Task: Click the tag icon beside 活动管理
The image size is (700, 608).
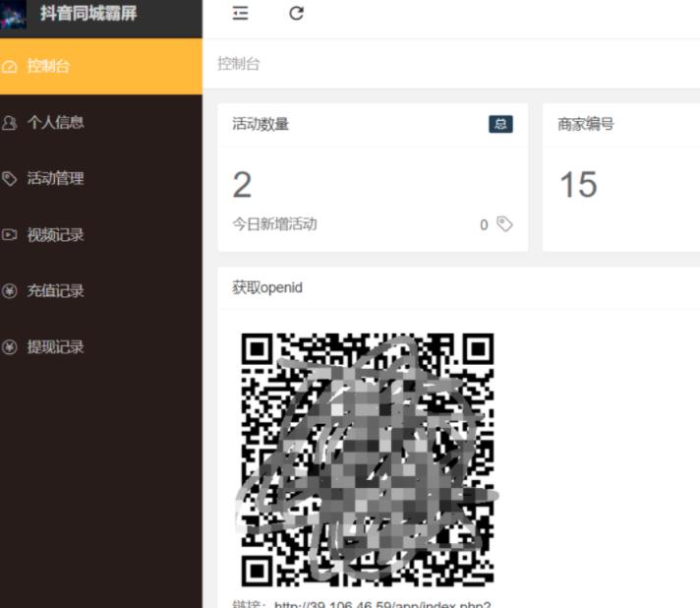Action: (x=10, y=179)
